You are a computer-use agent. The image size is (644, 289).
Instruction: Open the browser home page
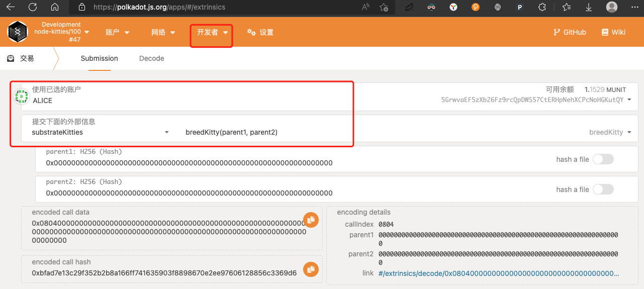tap(55, 7)
